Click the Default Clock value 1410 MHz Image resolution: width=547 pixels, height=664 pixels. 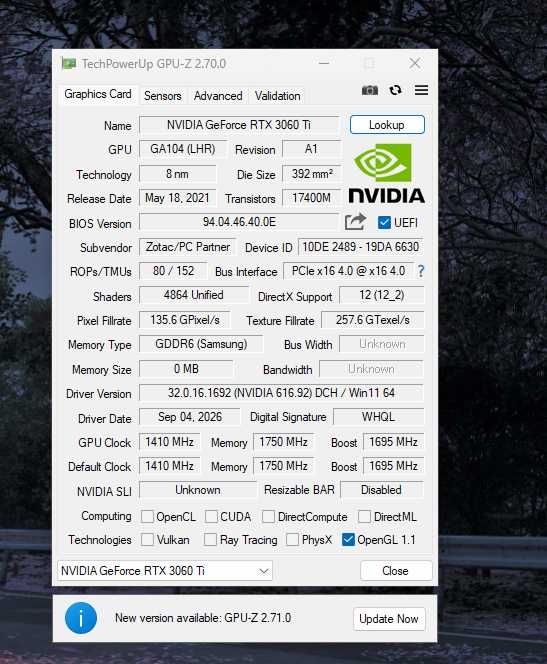click(x=169, y=466)
